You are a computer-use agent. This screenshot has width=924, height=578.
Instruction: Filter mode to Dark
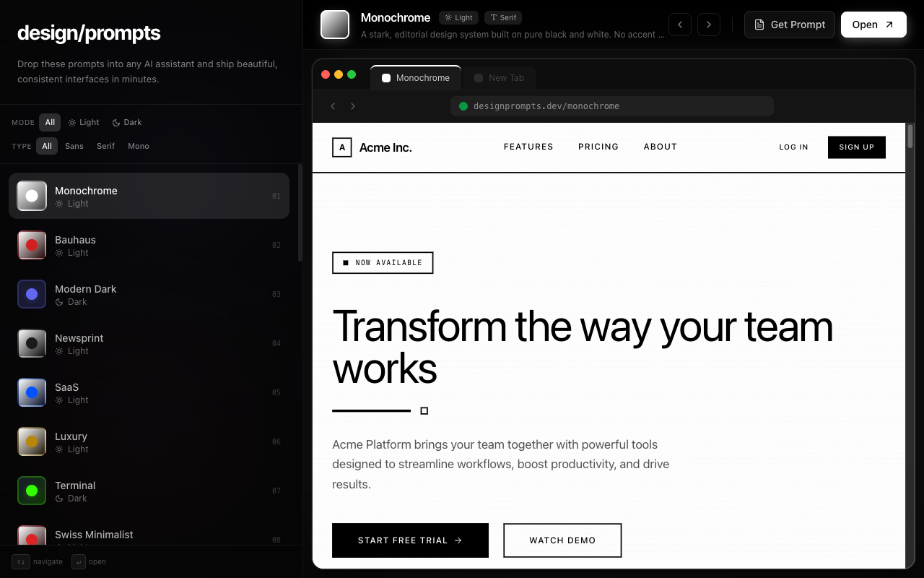point(127,122)
